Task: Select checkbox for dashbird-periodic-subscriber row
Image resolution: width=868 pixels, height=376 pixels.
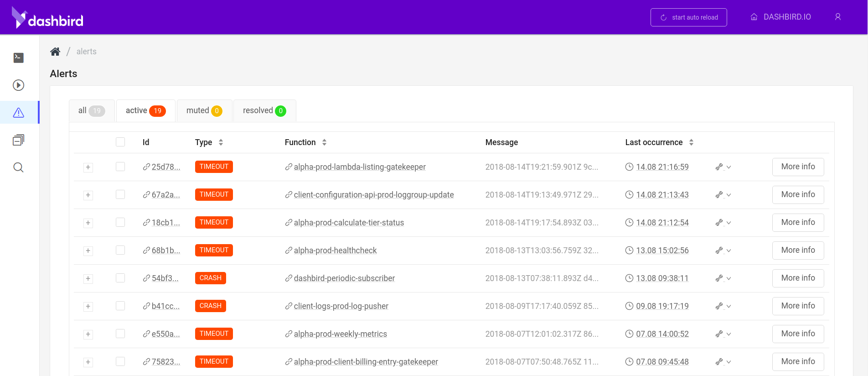Action: (120, 278)
